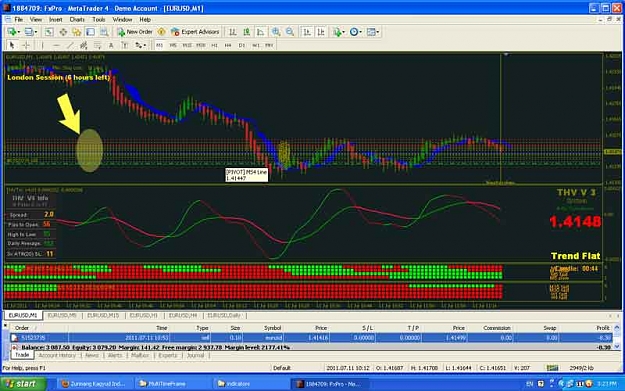Open the View menu

[35, 20]
